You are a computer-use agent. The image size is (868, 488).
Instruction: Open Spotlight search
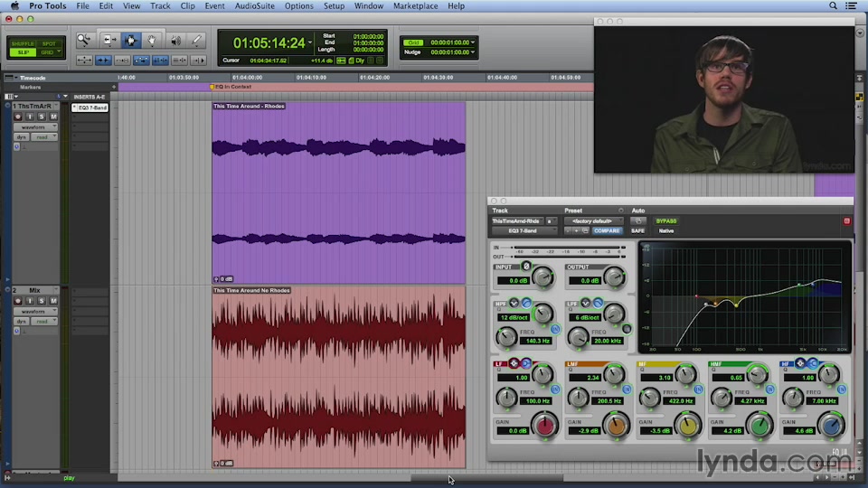[833, 6]
